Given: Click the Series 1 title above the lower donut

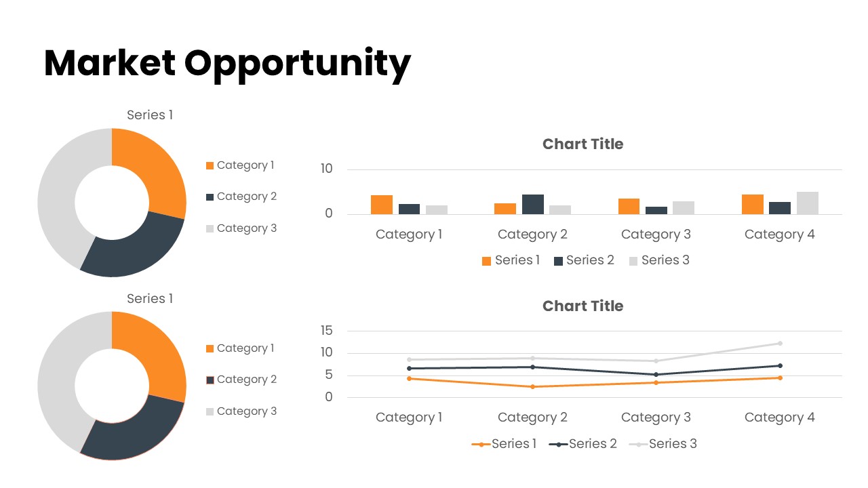Looking at the screenshot, I should pyautogui.click(x=150, y=299).
